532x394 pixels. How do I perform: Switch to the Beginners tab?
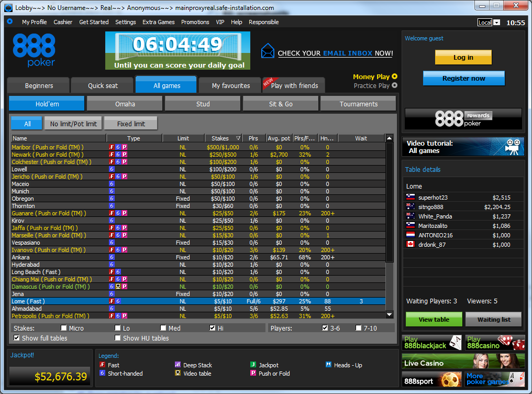click(39, 85)
